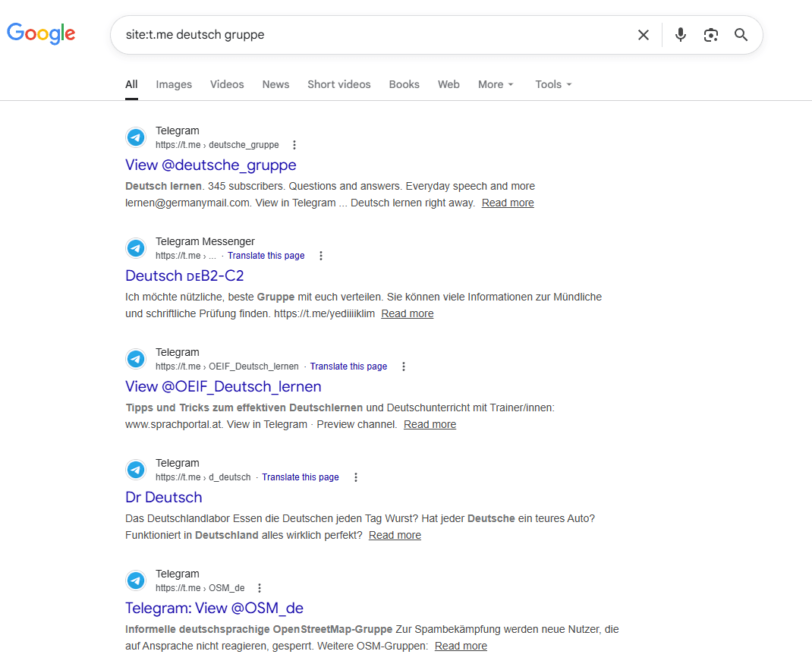Screen dimensions: 812x667
Task: Open three-dot options for Deutsch B2-C2 result
Action: [x=321, y=256]
